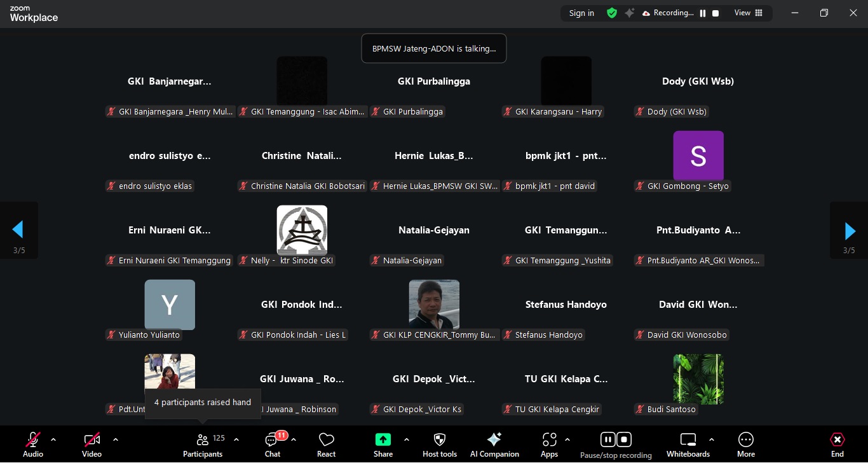Click the React heart icon

click(x=326, y=444)
